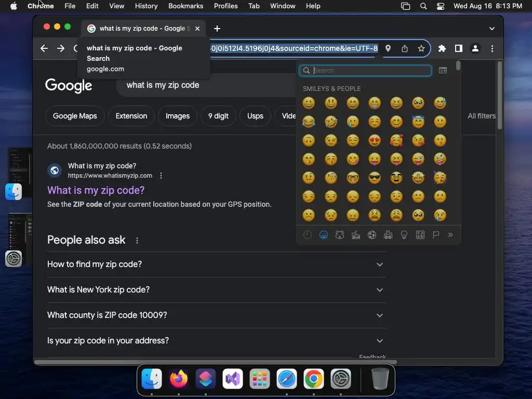Select the Activity soccer ball emoji category
The height and width of the screenshot is (399, 532).
point(372,235)
